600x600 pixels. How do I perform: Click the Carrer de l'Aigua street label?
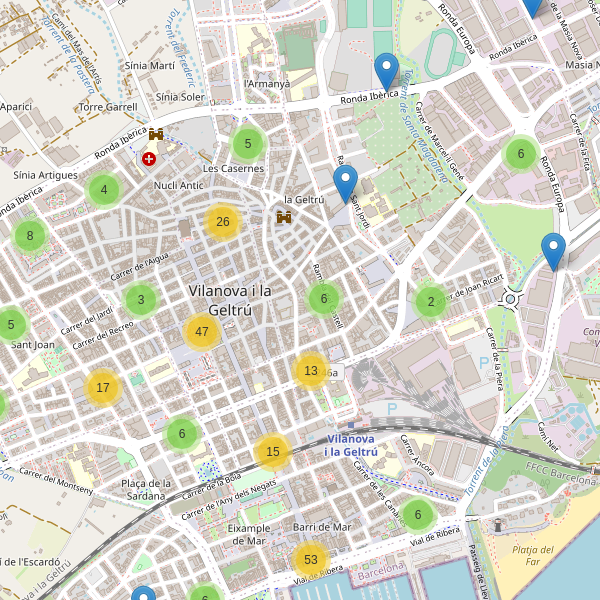pos(139,266)
